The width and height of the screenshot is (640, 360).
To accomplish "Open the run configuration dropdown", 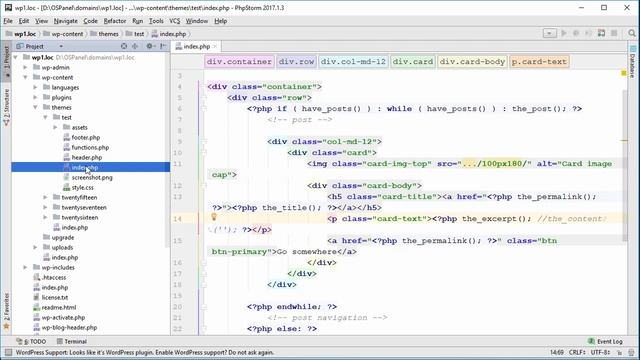I will [549, 33].
